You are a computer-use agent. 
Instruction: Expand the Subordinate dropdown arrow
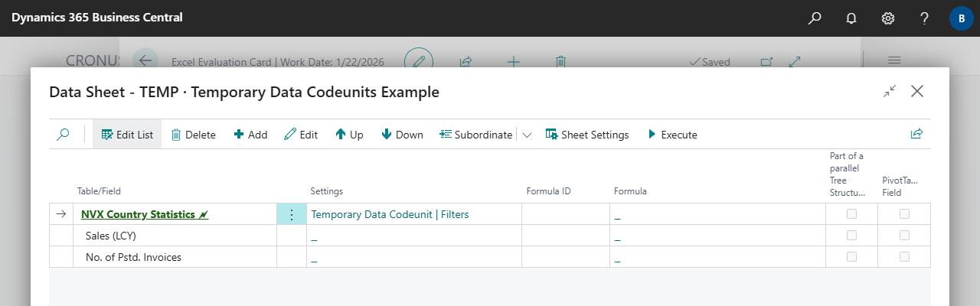tap(527, 135)
